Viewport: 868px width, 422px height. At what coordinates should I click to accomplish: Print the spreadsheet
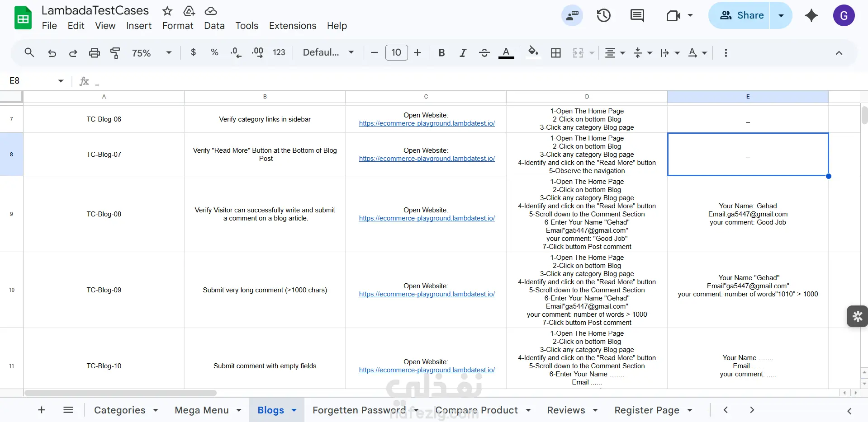(94, 53)
